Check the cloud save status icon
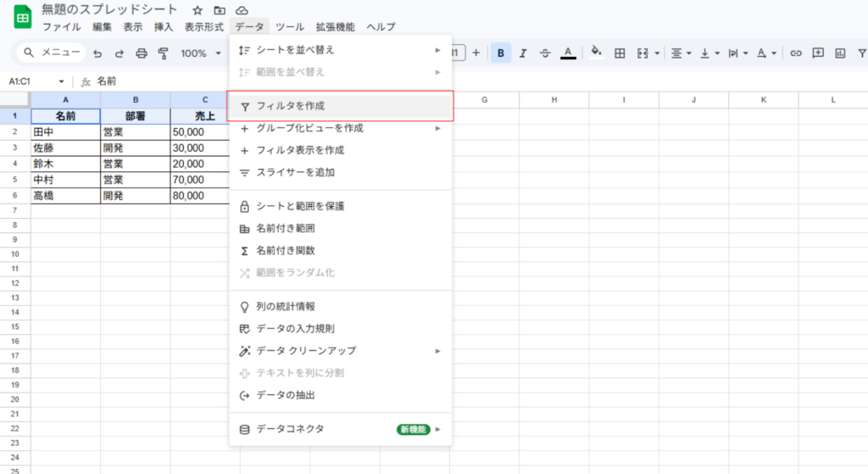Screen dimensions: 868x474 242,10
